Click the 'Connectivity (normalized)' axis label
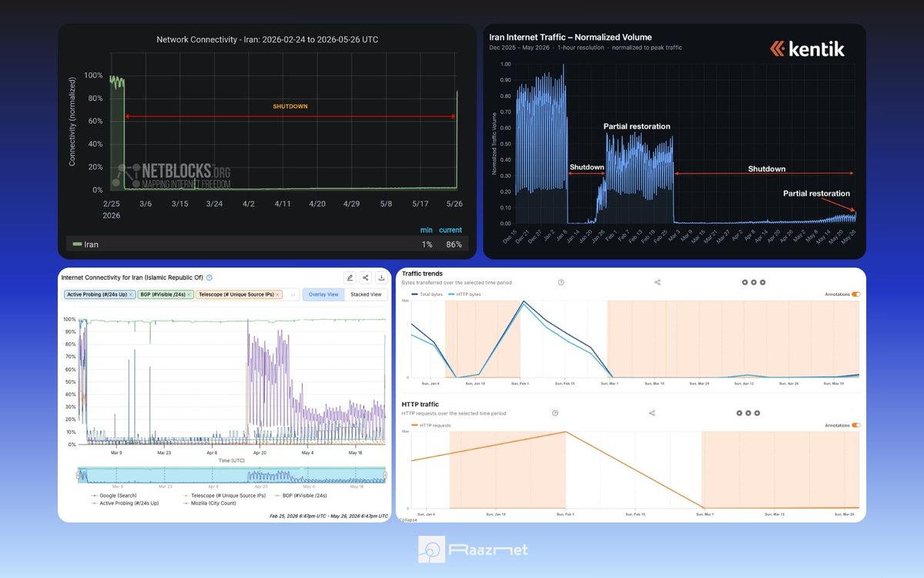Screen dimensions: 924x578 click(x=72, y=121)
